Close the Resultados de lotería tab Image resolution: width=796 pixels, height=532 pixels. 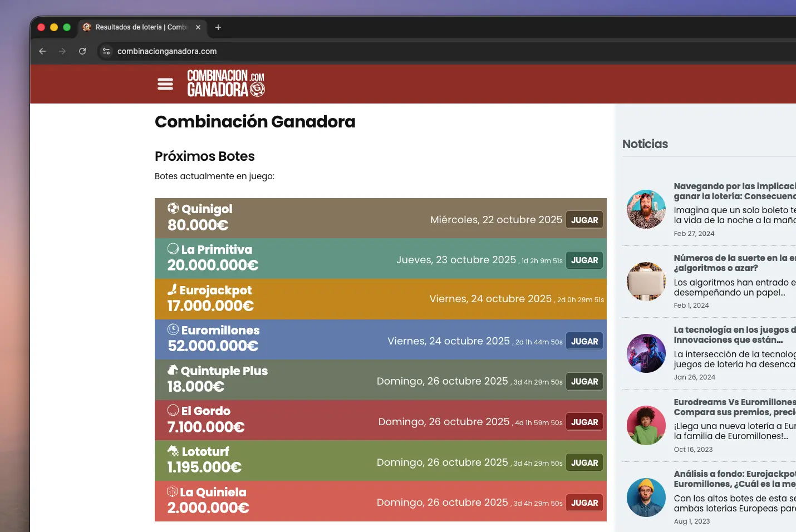[x=198, y=27]
